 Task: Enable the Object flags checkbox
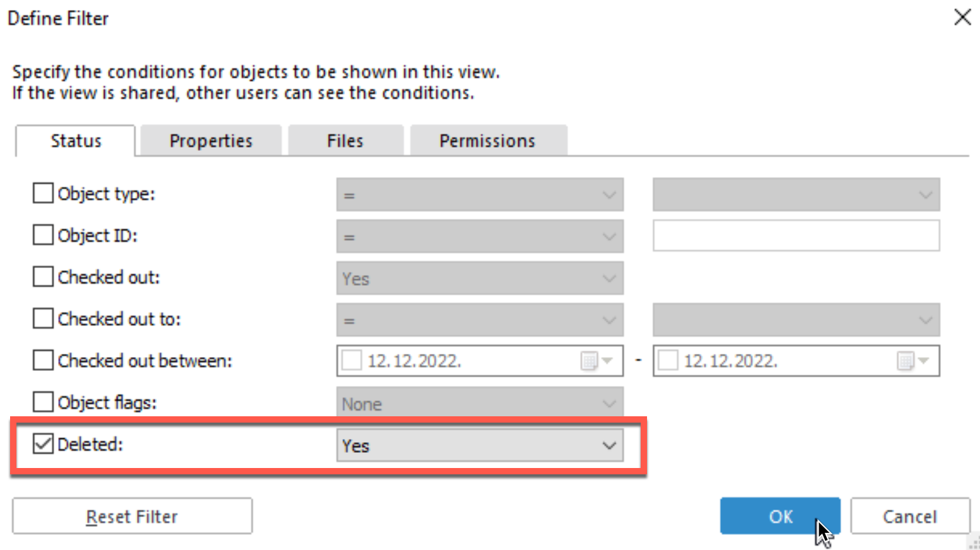pyautogui.click(x=43, y=402)
